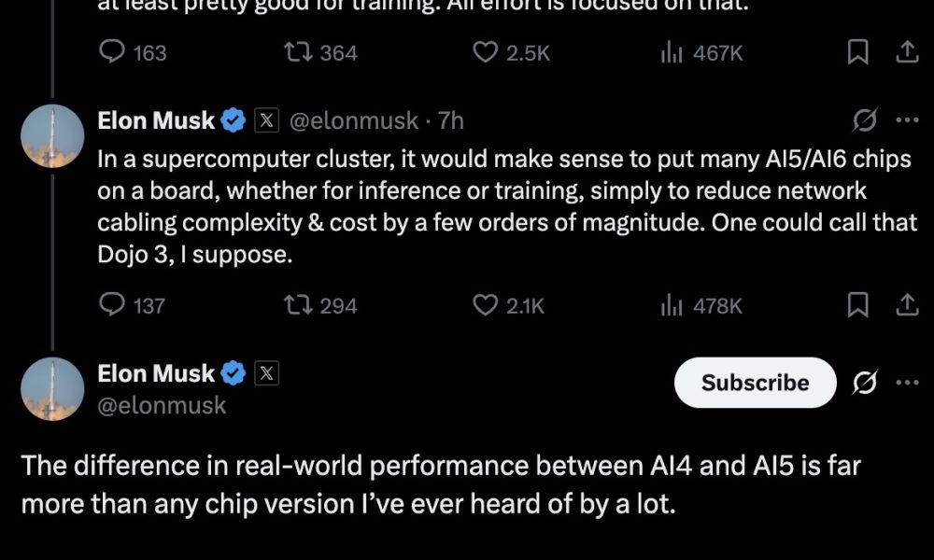This screenshot has width=934, height=560.
Task: View analytics for the 467K-view tweet
Action: pyautogui.click(x=671, y=53)
